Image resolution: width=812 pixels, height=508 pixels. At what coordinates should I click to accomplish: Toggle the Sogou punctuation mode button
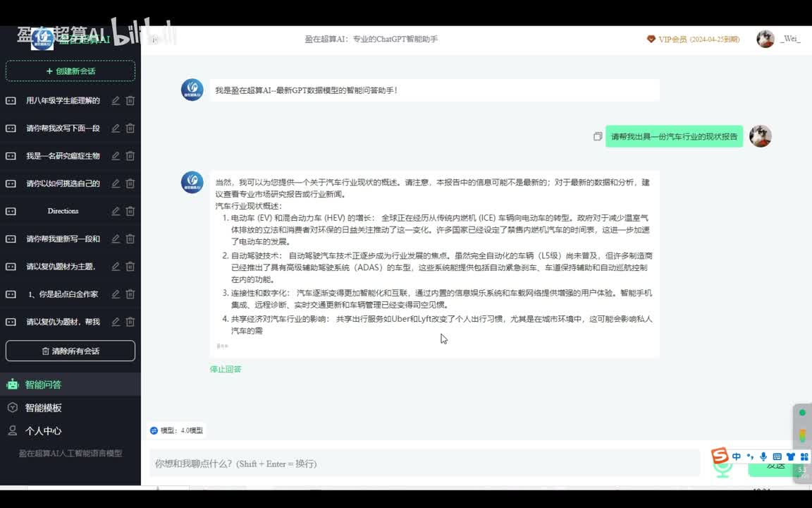point(750,456)
